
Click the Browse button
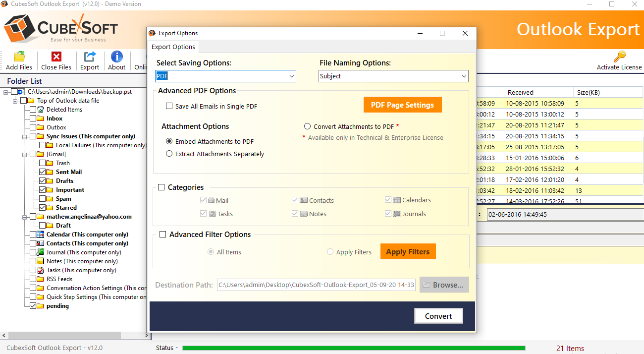[x=444, y=285]
